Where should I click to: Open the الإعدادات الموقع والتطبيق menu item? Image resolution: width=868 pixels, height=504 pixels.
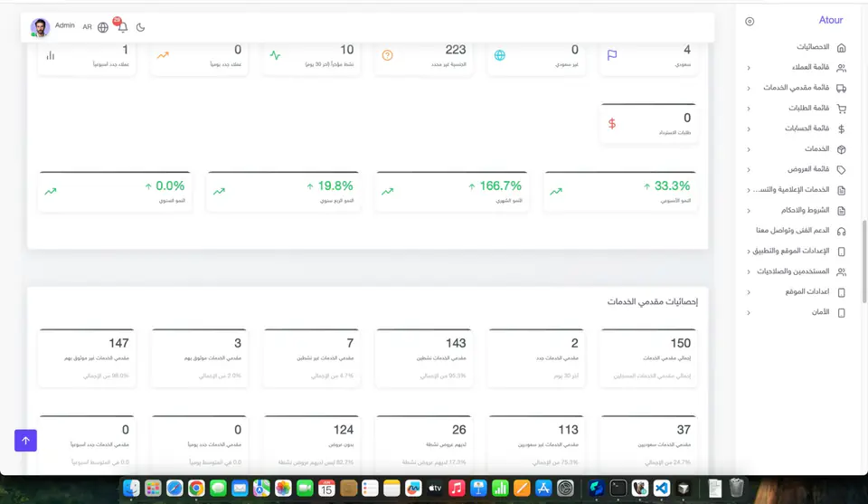point(797,252)
